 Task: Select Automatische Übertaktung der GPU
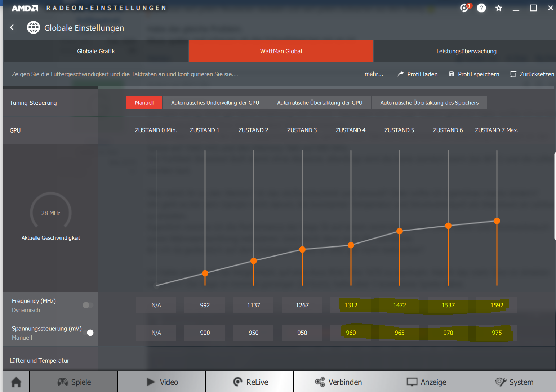320,103
